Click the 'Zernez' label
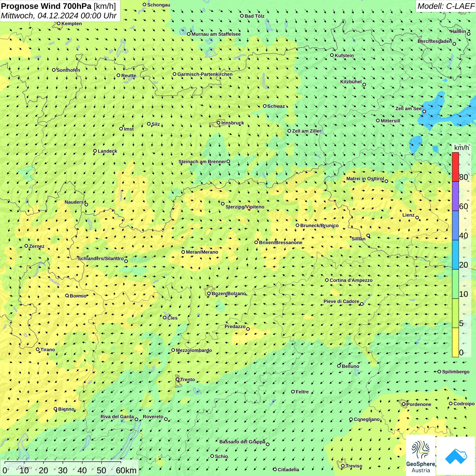 37,246
